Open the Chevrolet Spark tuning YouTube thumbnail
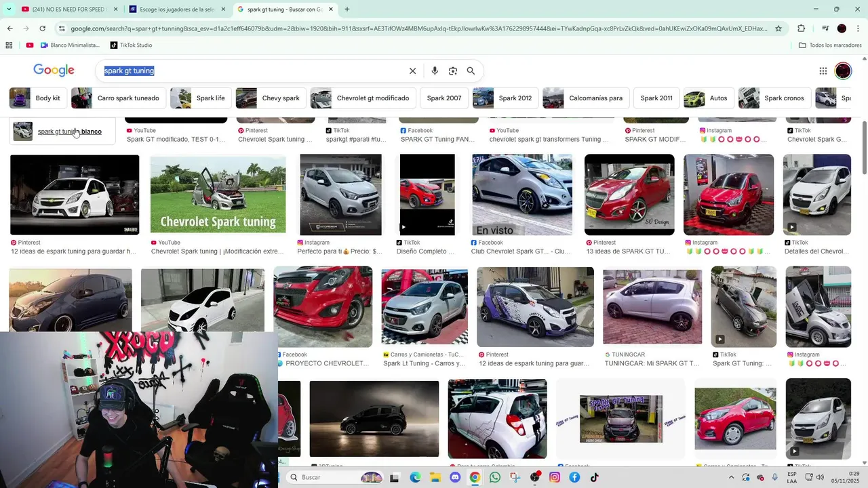This screenshot has width=868, height=488. (x=218, y=195)
